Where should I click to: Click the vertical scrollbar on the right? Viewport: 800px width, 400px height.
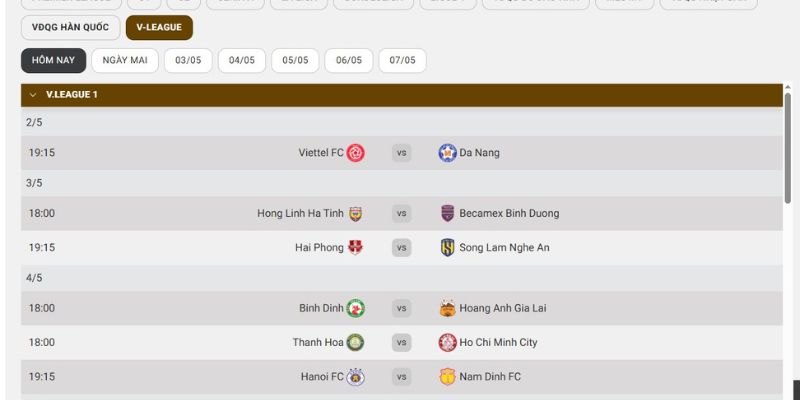[788, 150]
